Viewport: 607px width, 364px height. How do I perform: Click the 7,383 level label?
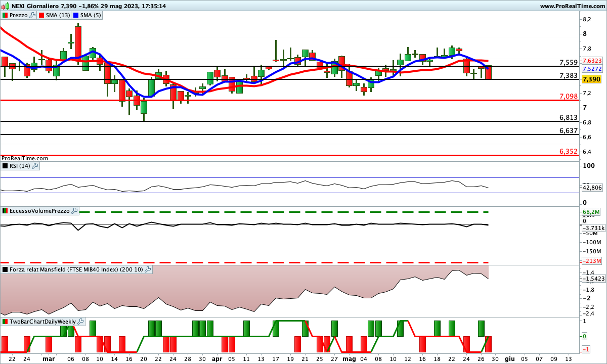click(569, 75)
